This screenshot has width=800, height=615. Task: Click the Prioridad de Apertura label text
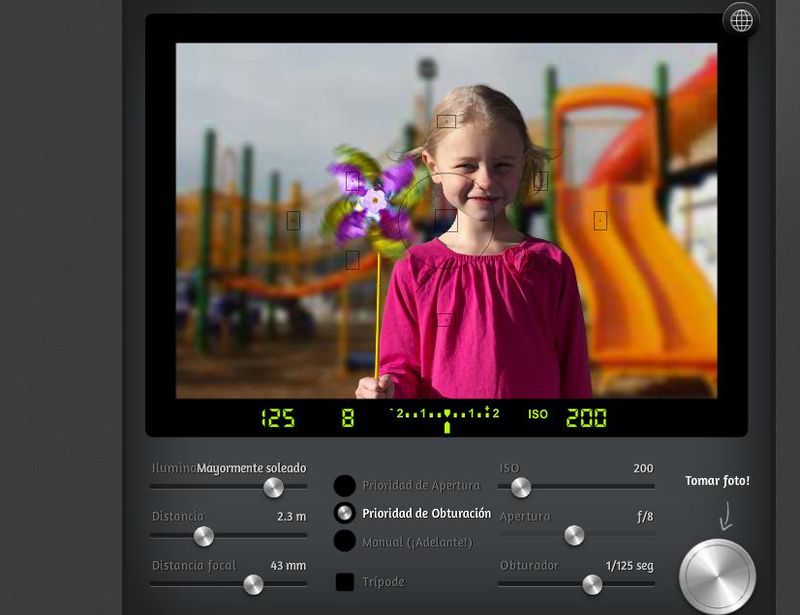(x=421, y=485)
